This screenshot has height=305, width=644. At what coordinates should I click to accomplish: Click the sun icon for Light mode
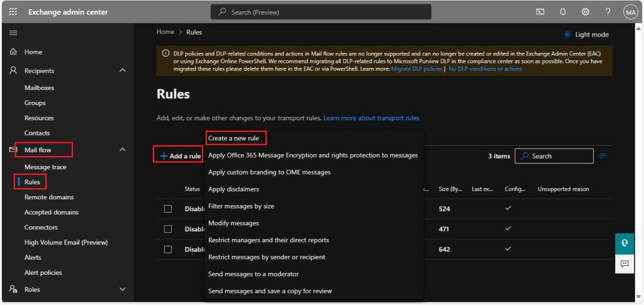pos(568,35)
